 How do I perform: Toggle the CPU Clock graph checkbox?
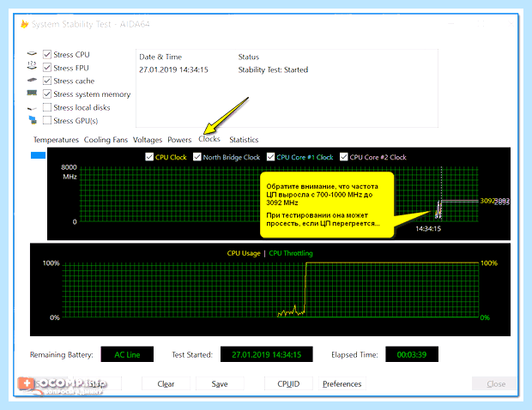[x=149, y=157]
